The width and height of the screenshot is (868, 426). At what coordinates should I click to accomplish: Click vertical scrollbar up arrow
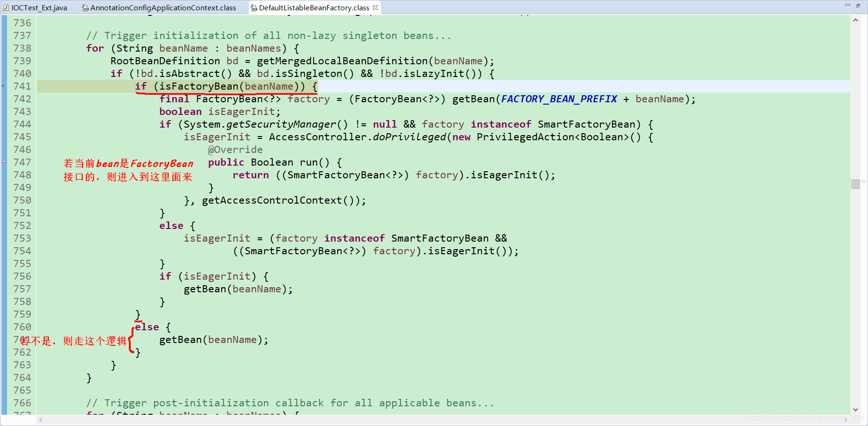pyautogui.click(x=855, y=20)
